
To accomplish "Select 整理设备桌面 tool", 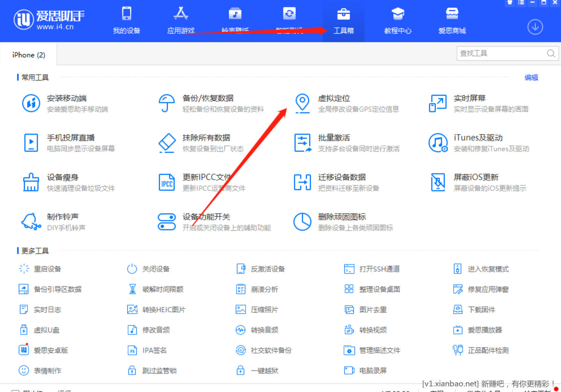I will click(372, 289).
